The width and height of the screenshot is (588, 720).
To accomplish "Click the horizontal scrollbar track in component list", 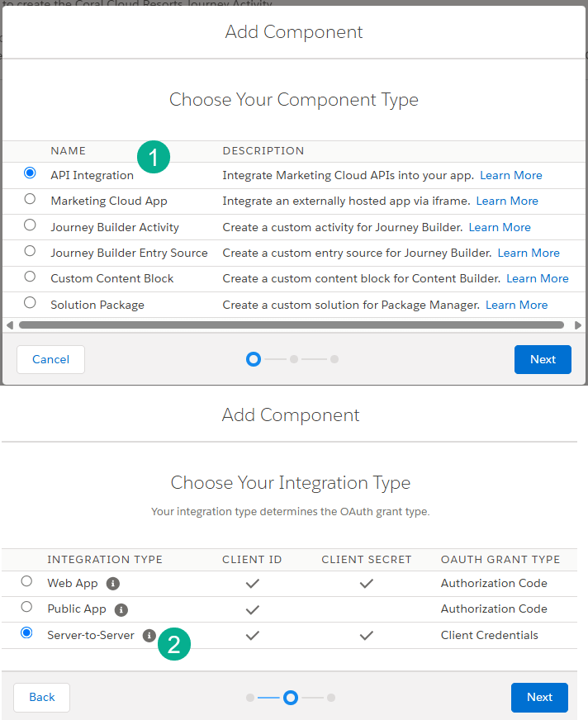I will click(x=292, y=325).
